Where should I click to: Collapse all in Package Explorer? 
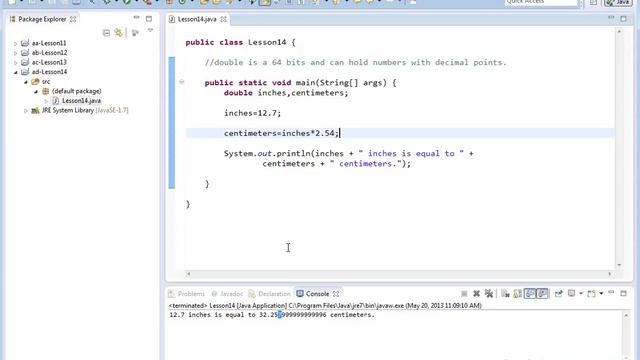click(106, 33)
